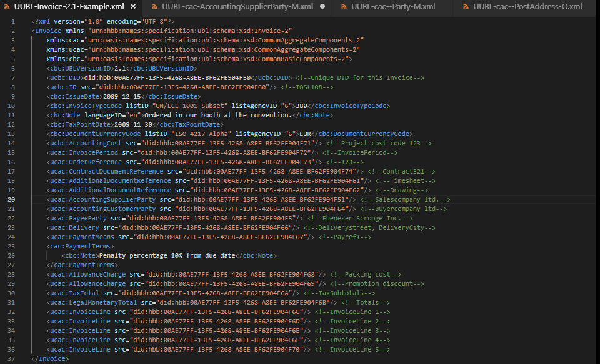Click the UBL version value 2.1
Image resolution: width=600 pixels, height=364 pixels.
click(x=120, y=69)
